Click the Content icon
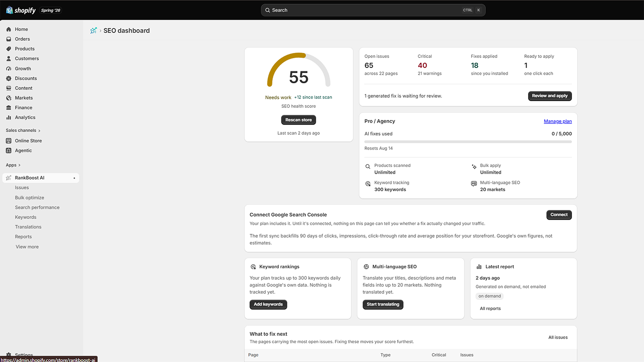This screenshot has height=362, width=644. [9, 88]
